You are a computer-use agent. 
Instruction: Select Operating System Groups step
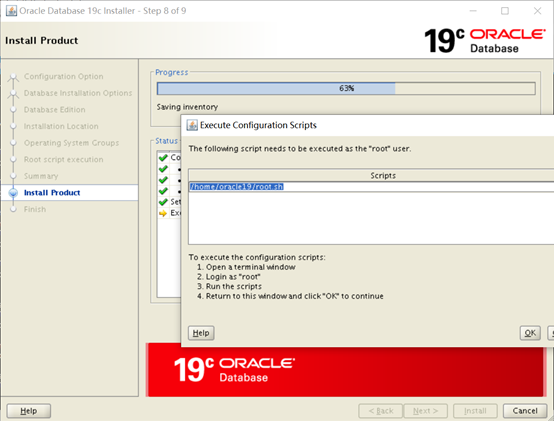coord(71,143)
